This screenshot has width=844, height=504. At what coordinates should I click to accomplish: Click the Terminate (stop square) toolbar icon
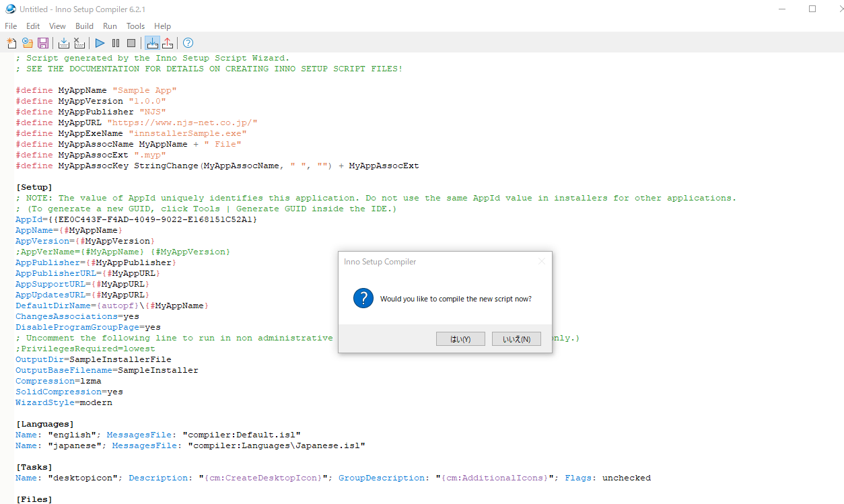click(x=131, y=43)
